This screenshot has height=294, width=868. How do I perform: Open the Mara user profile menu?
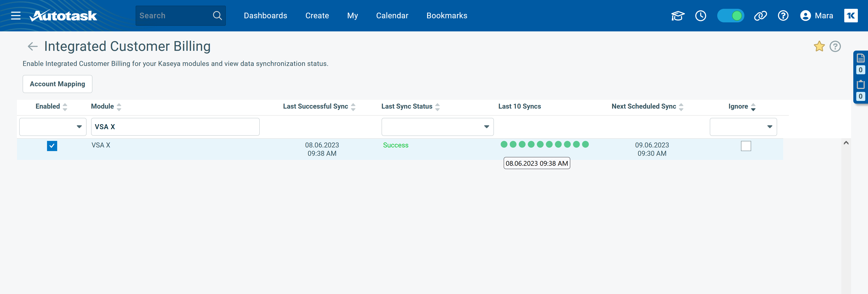(x=816, y=16)
